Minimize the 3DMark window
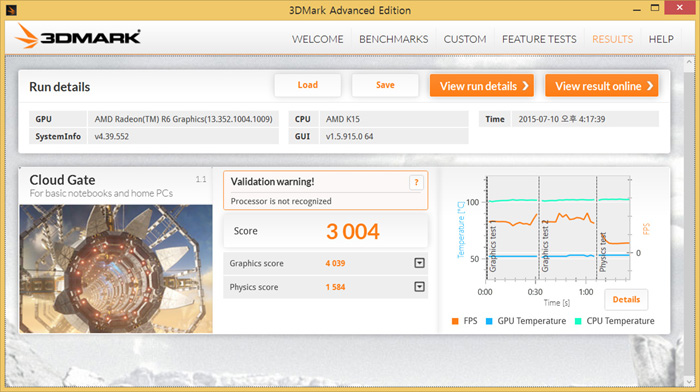 click(637, 9)
